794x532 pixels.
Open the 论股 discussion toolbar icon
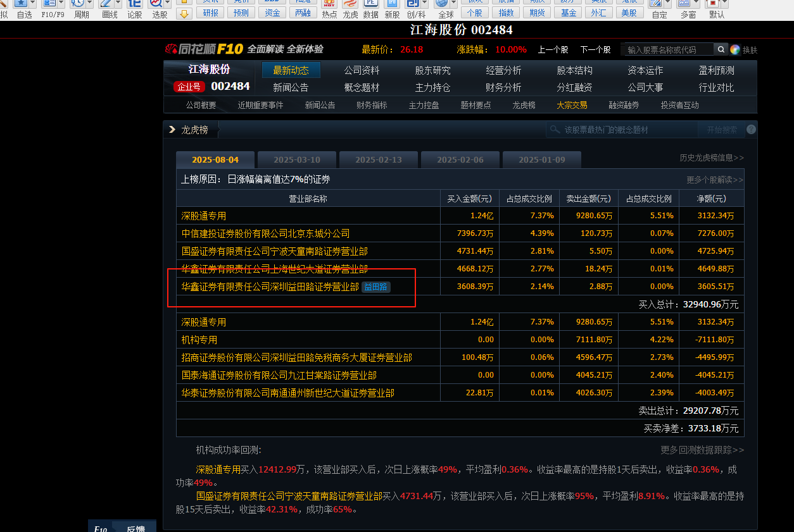click(x=135, y=4)
